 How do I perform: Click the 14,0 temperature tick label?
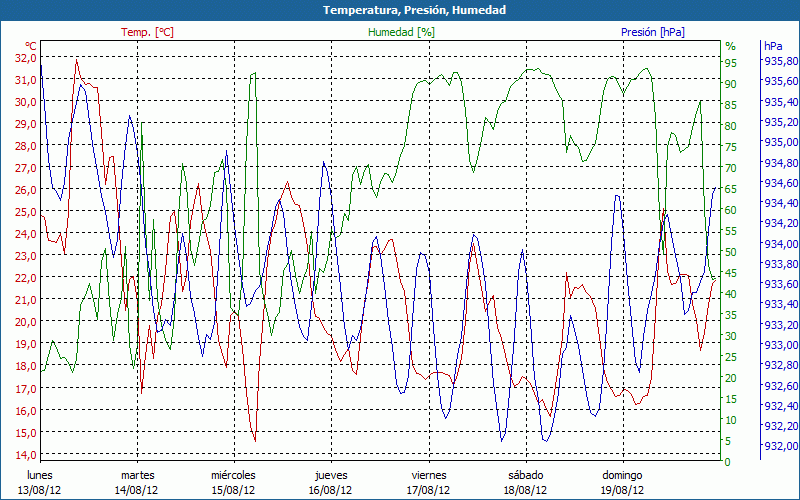click(25, 455)
